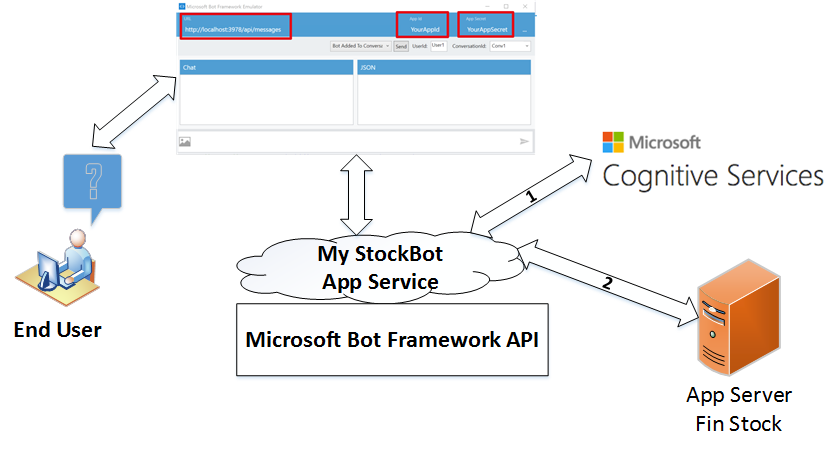The image size is (833, 450).
Task: Click the UserId field showing User1
Action: click(x=438, y=46)
